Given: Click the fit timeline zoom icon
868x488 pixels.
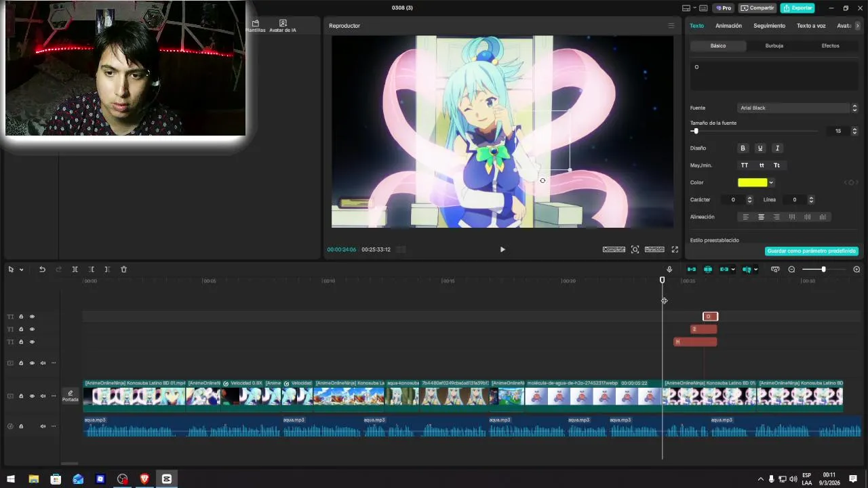Looking at the screenshot, I should pyautogui.click(x=775, y=269).
